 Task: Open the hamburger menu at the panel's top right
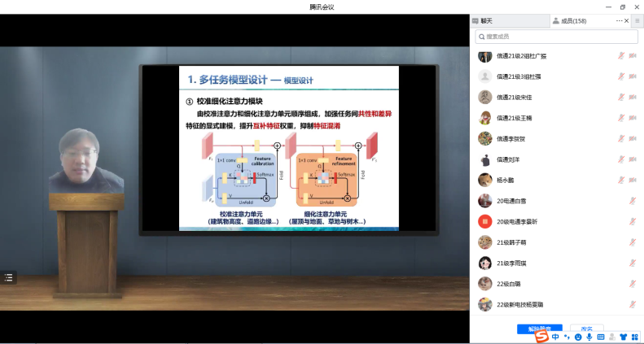click(x=637, y=20)
